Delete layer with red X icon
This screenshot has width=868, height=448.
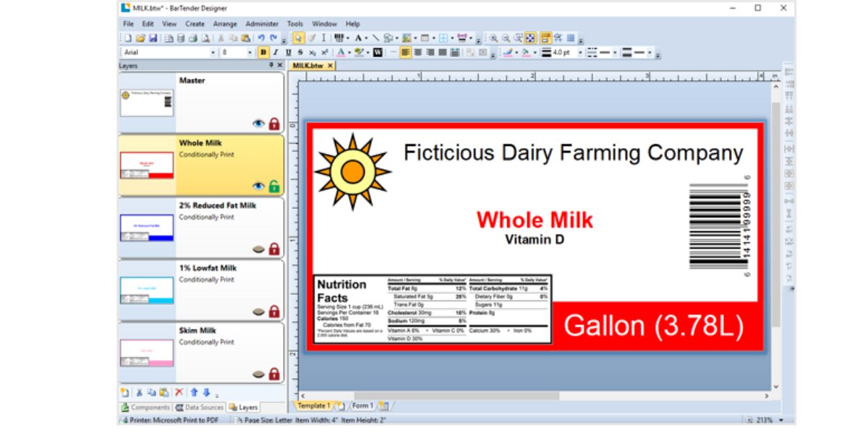179,392
